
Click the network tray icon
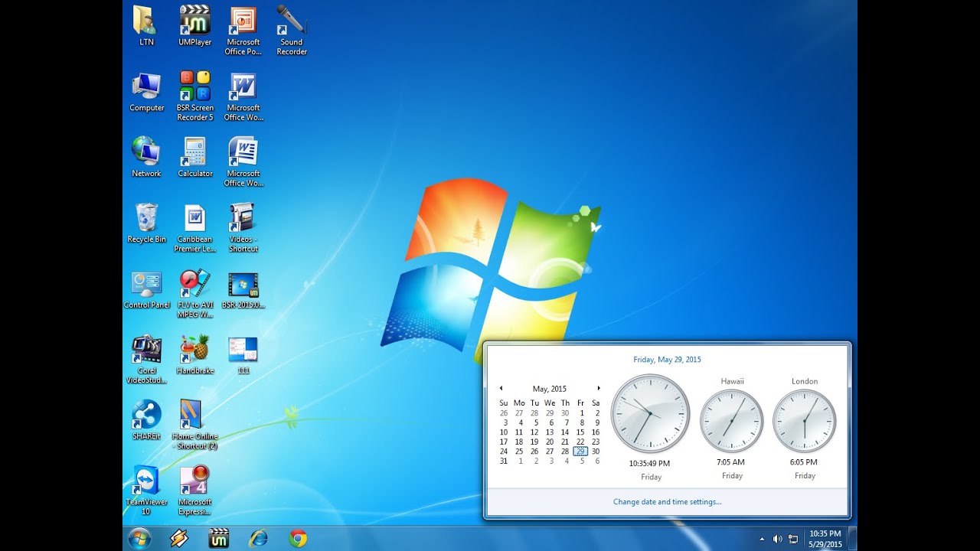[x=793, y=539]
